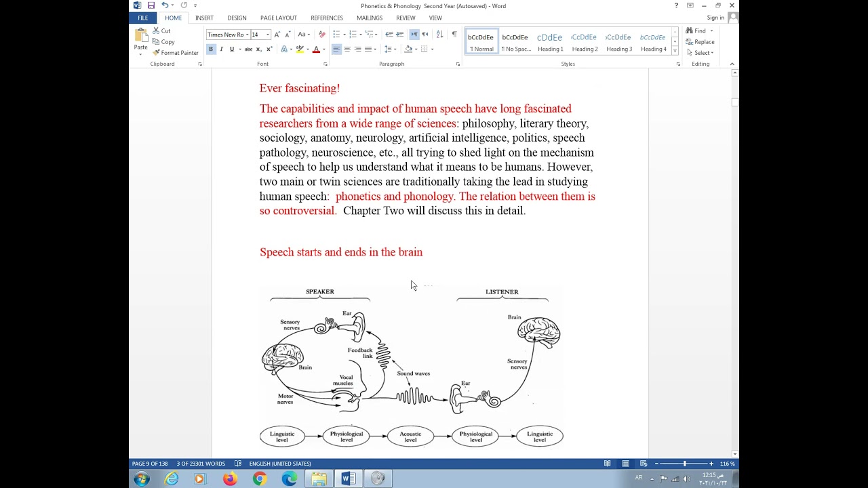Decrease paragraph indent
The image size is (868, 488).
(389, 35)
